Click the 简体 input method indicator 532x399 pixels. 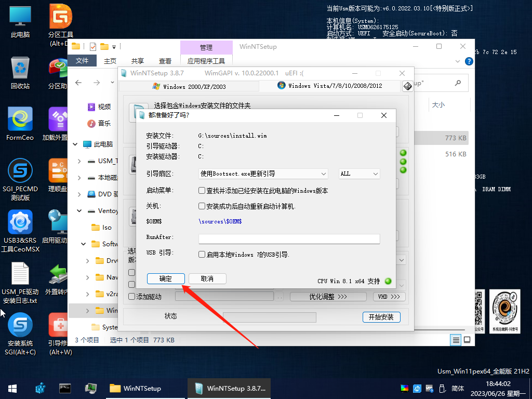458,389
